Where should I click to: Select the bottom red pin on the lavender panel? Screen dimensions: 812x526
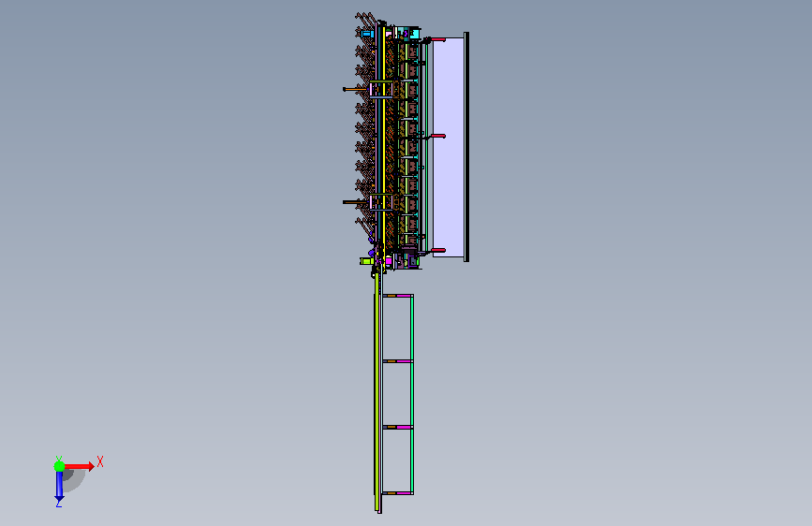coord(438,251)
